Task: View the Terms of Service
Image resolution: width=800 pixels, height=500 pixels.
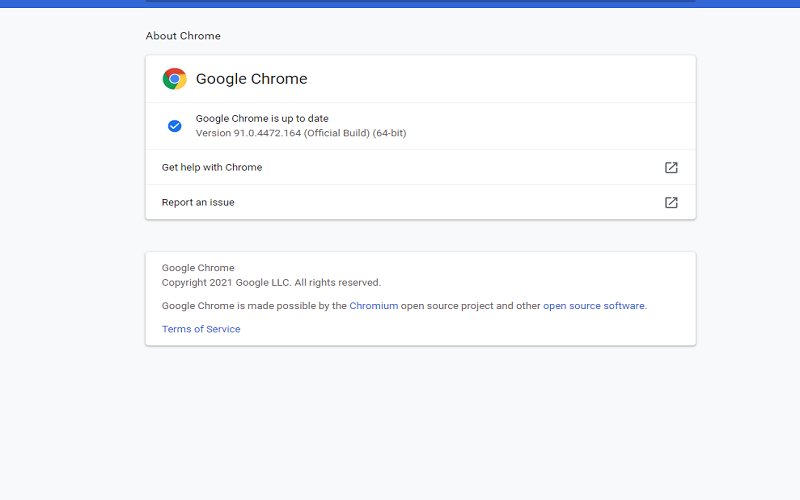Action: 201,329
